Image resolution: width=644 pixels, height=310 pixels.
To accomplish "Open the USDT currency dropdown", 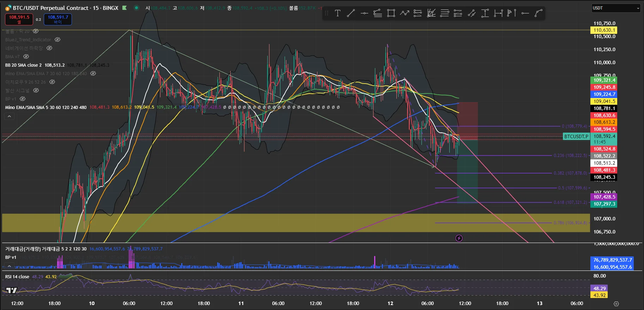I will (x=615, y=8).
